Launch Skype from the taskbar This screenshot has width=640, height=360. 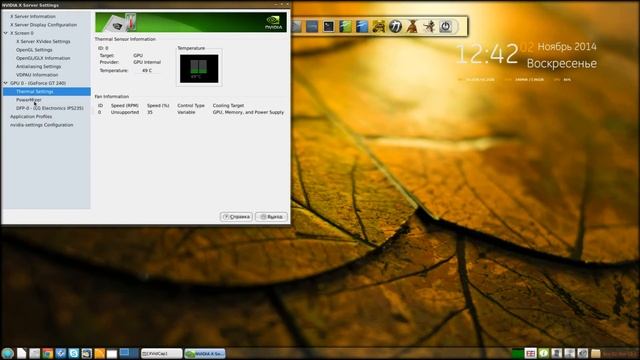73,353
